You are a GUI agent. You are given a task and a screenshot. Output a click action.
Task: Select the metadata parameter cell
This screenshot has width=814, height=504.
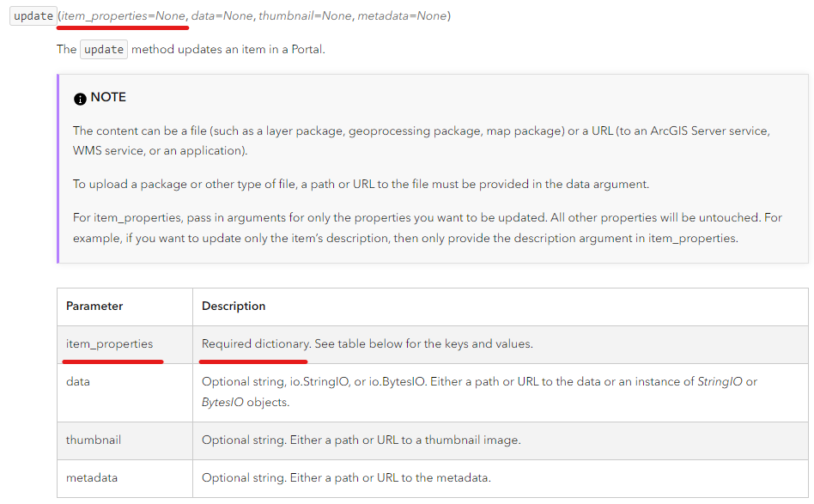point(92,477)
